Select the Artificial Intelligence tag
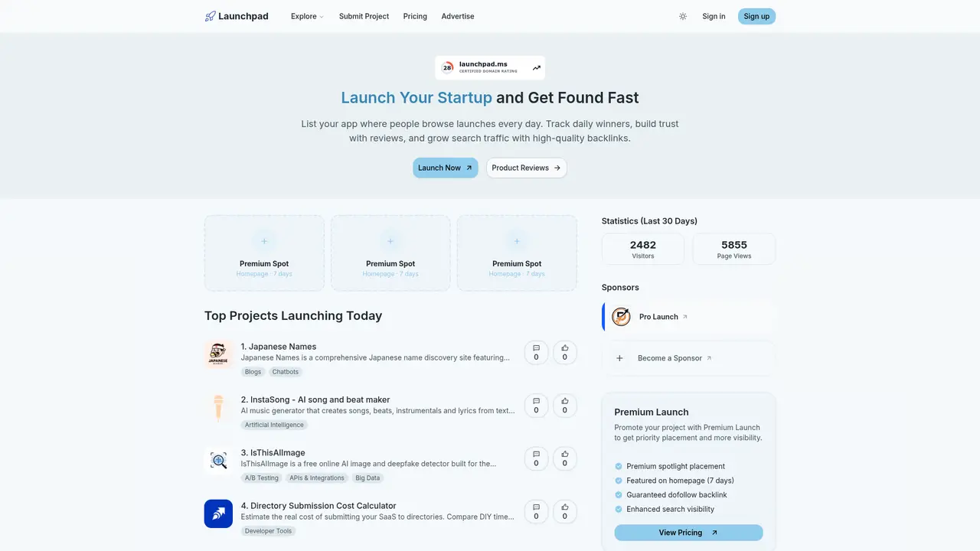The image size is (980, 551). coord(274,425)
